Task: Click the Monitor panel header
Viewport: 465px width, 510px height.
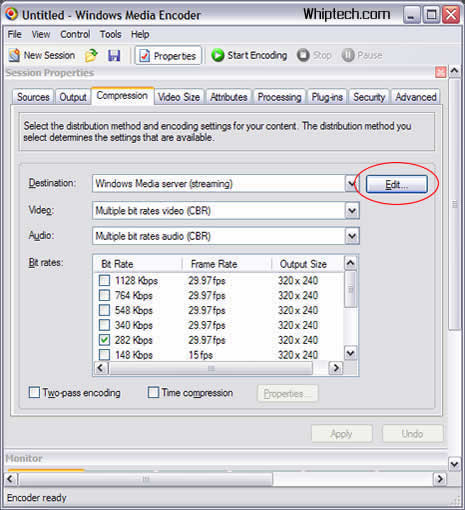Action: point(226,459)
